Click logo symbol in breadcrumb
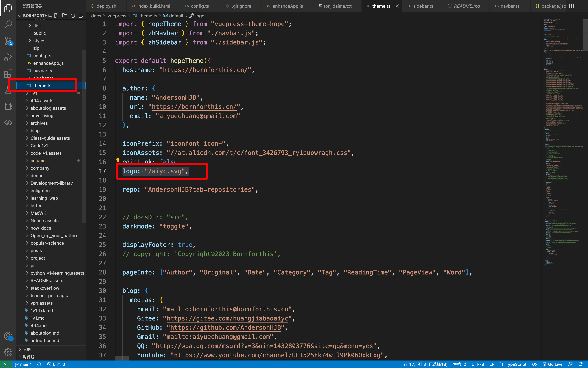This screenshot has width=588, height=368. point(197,16)
